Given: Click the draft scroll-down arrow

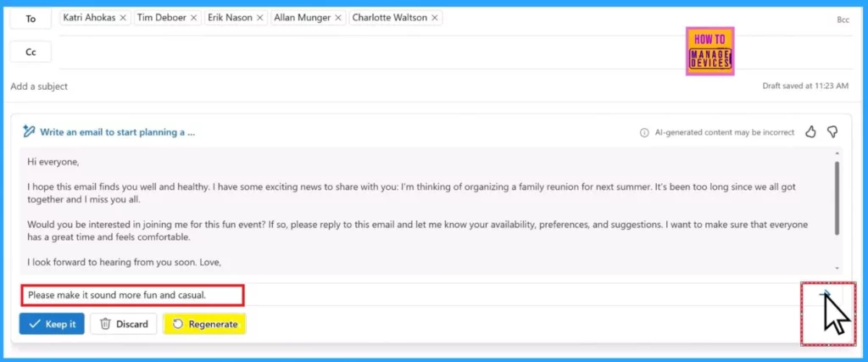Looking at the screenshot, I should 837,268.
